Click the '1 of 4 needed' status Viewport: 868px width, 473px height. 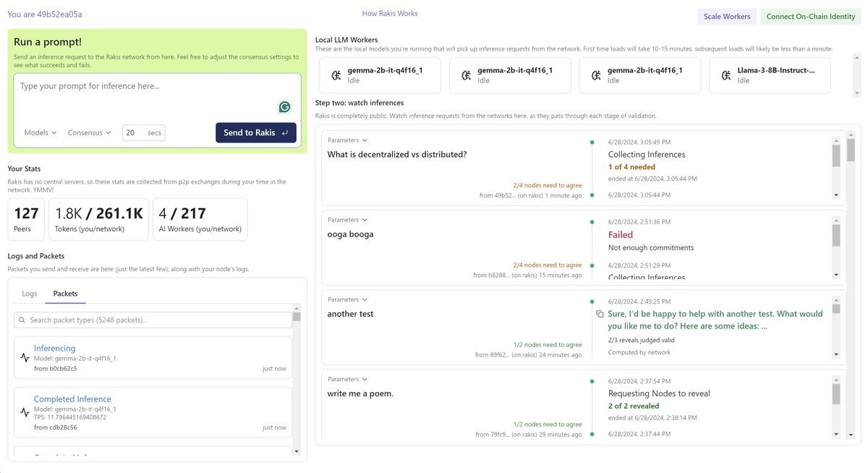(631, 167)
